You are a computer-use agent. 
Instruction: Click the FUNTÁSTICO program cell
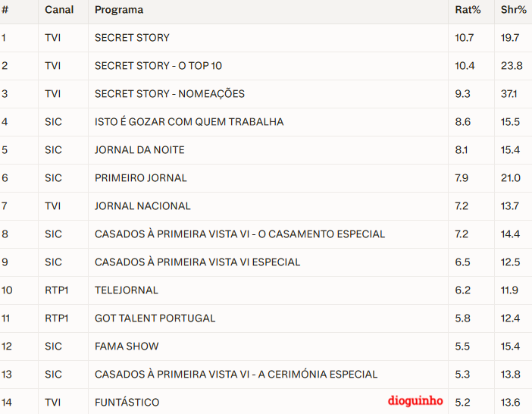(127, 402)
